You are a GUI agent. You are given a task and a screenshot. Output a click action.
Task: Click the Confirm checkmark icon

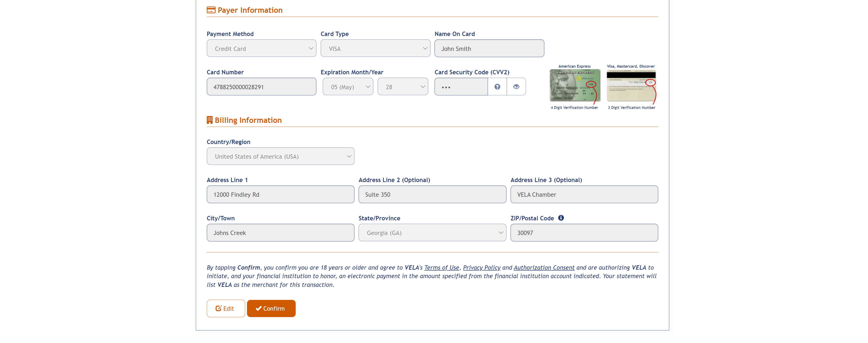click(x=258, y=308)
